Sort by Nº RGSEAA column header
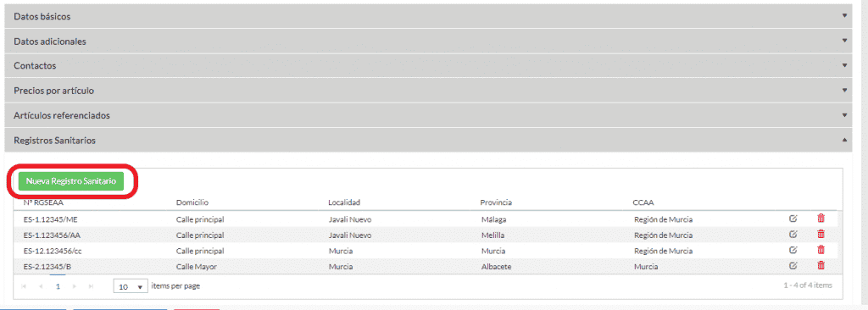This screenshot has height=310, width=868. point(39,202)
